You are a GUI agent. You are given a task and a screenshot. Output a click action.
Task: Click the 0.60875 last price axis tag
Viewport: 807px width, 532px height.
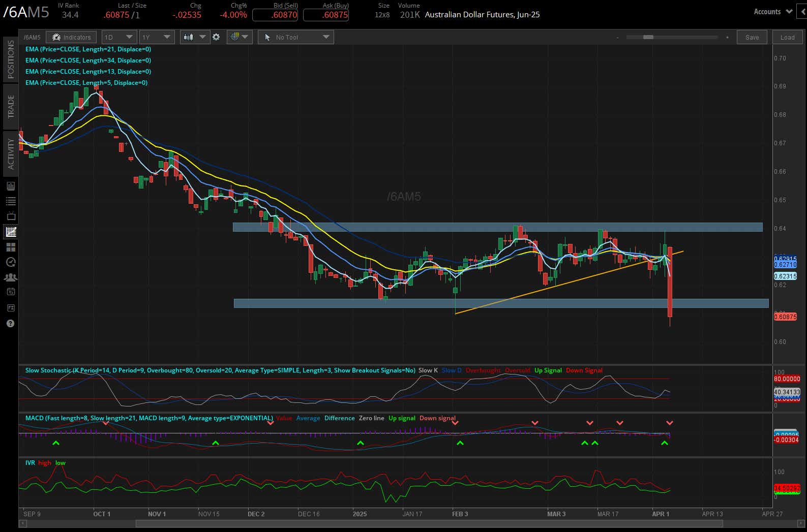coord(785,317)
